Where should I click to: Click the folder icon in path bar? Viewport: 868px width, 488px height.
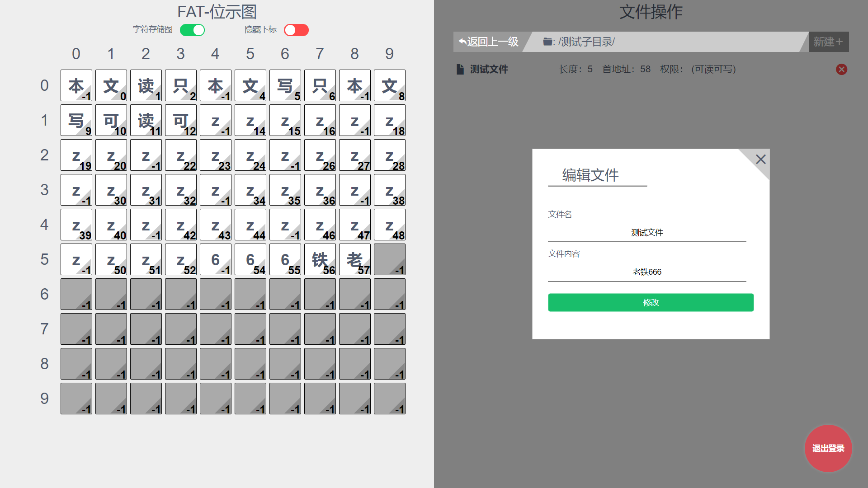pyautogui.click(x=547, y=42)
